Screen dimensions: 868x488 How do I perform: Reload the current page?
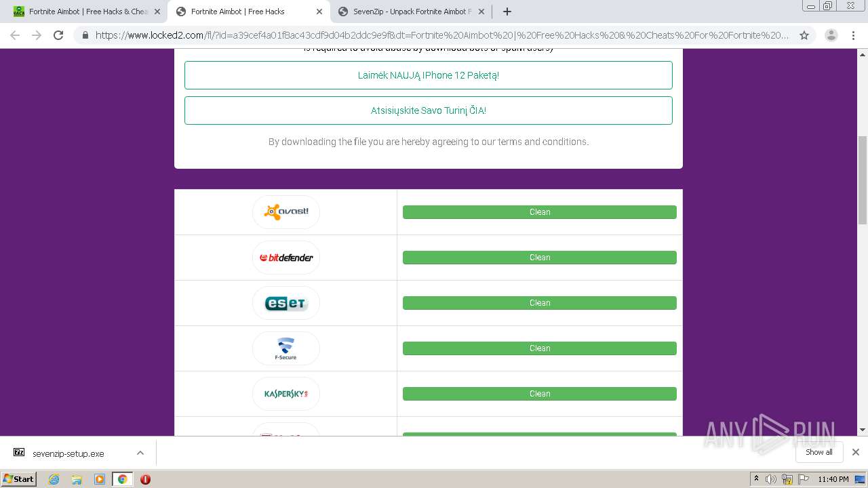click(58, 35)
